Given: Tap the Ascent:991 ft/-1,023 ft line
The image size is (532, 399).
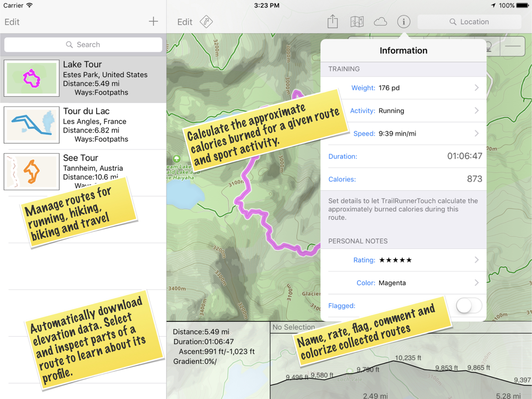Looking at the screenshot, I should click(x=217, y=352).
